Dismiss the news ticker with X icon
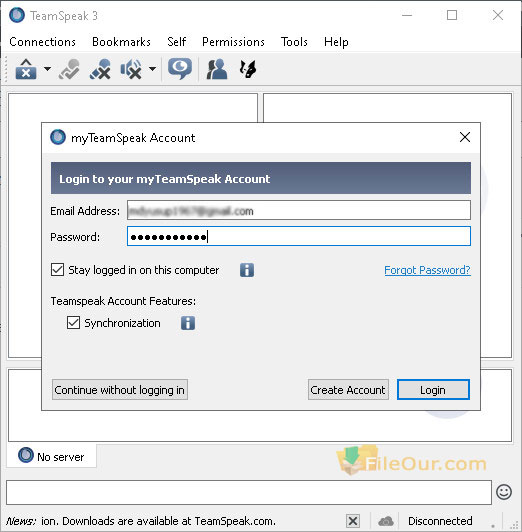 click(x=353, y=521)
